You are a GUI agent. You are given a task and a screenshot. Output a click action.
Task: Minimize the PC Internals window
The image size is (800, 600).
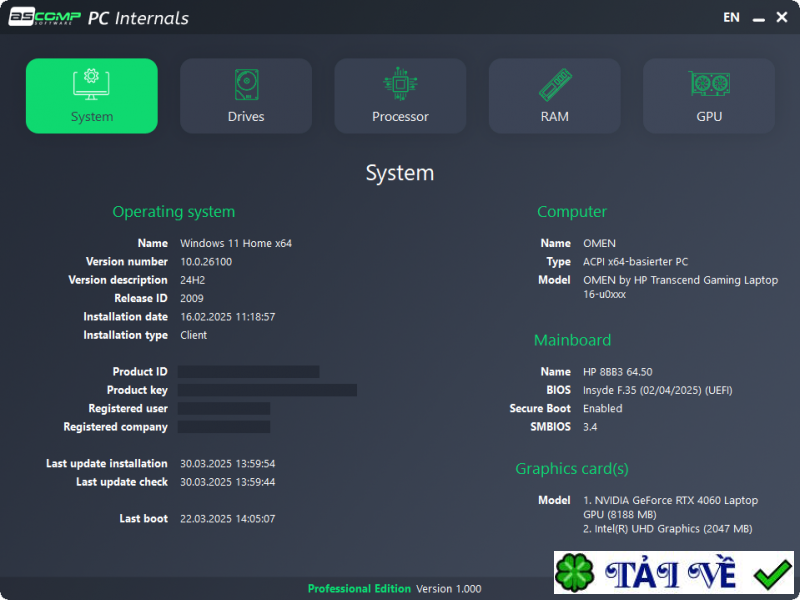click(x=759, y=18)
